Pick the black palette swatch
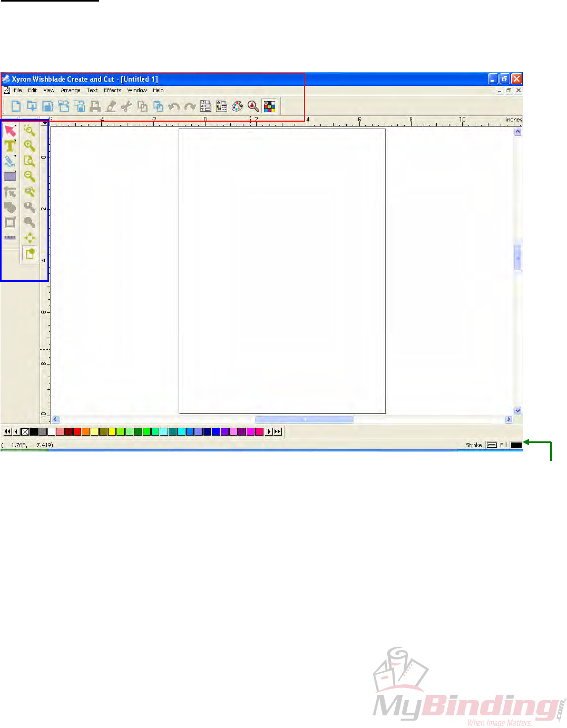Viewport: 567px width, 728px height. 34,431
